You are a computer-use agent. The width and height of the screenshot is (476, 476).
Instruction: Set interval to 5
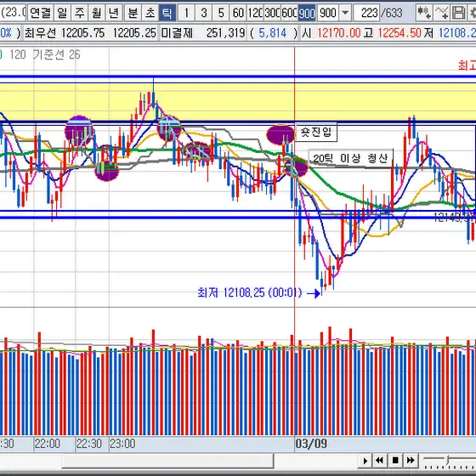tap(221, 13)
